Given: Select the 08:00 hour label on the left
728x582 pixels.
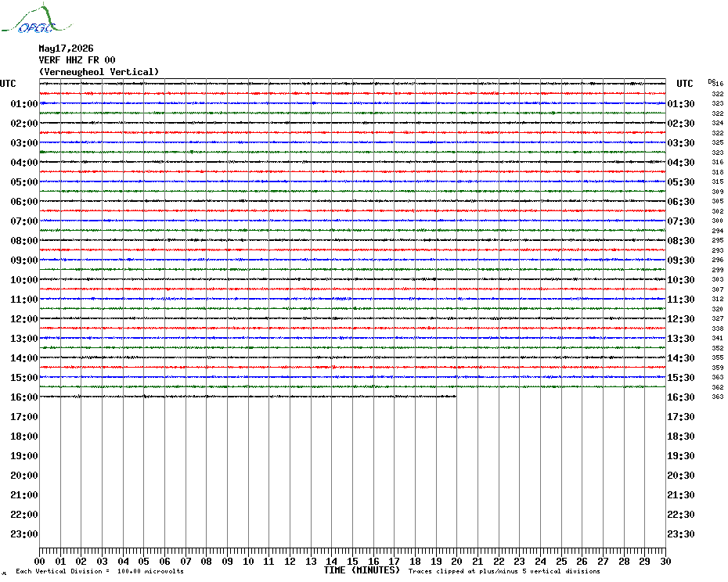Looking at the screenshot, I should tap(24, 240).
